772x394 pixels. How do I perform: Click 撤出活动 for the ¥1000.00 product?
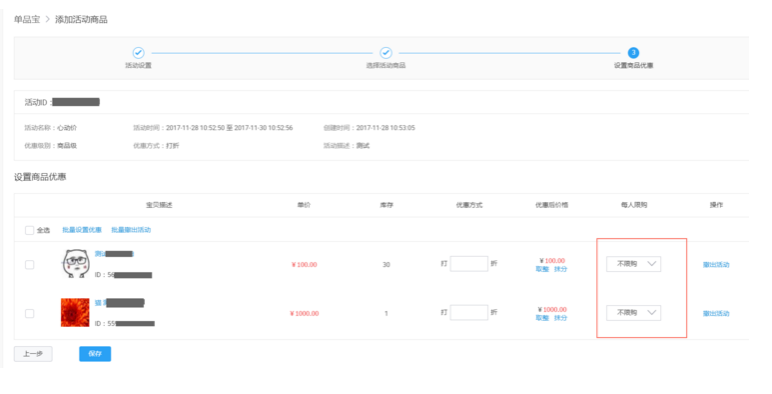point(716,313)
